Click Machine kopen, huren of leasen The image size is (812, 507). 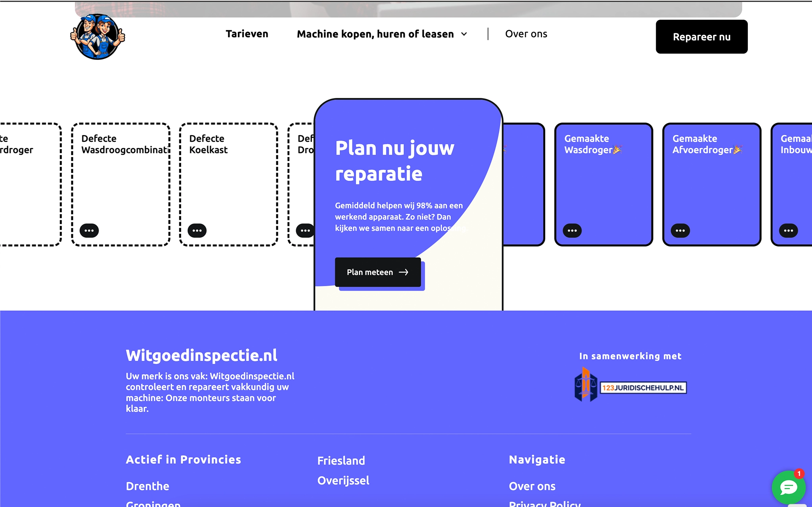point(375,34)
